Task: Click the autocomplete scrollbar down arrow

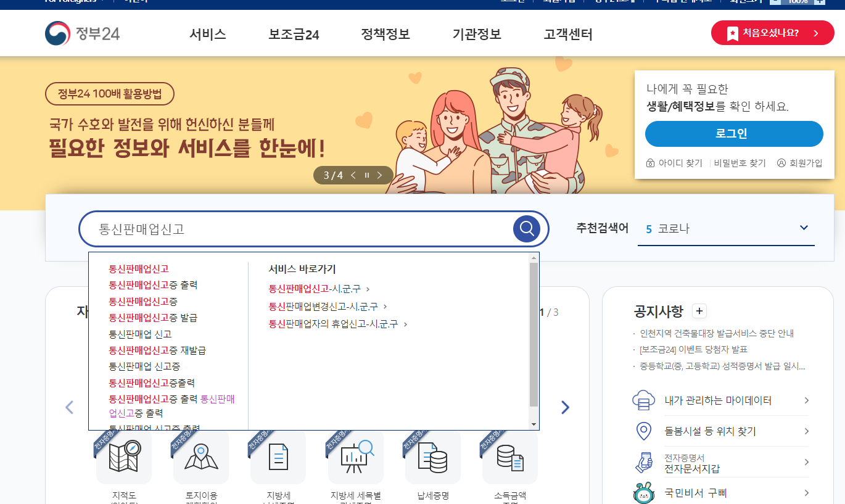Action: 534,424
